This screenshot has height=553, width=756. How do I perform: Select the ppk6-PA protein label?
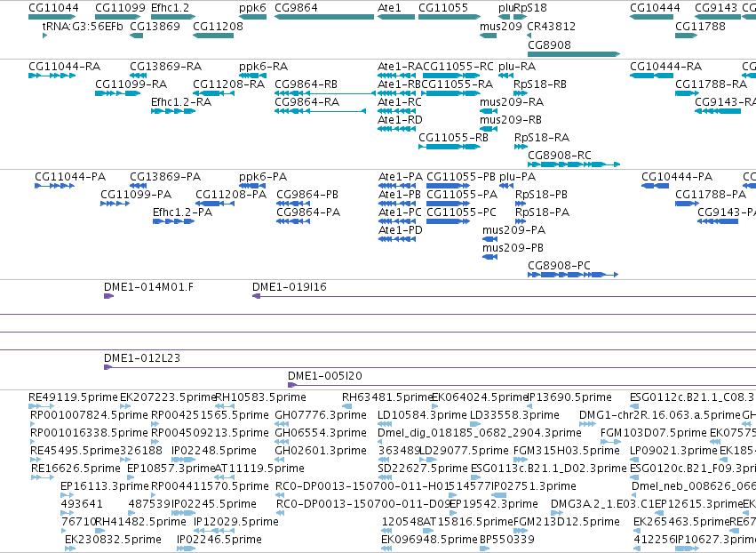[x=263, y=177]
